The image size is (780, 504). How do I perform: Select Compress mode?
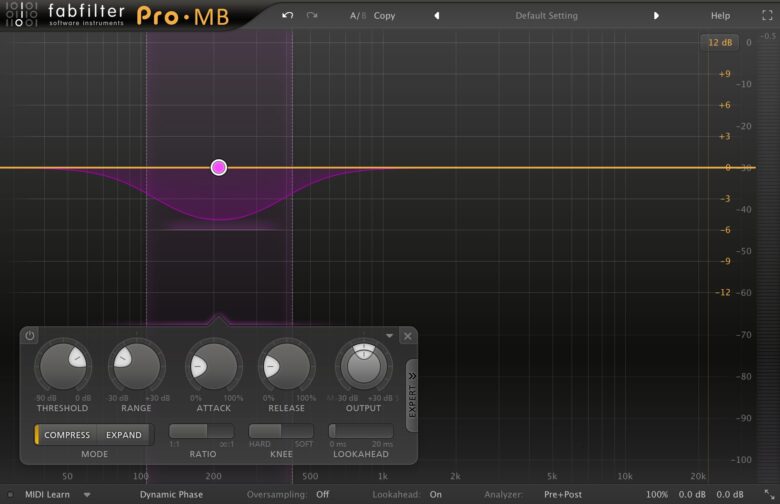click(x=67, y=435)
